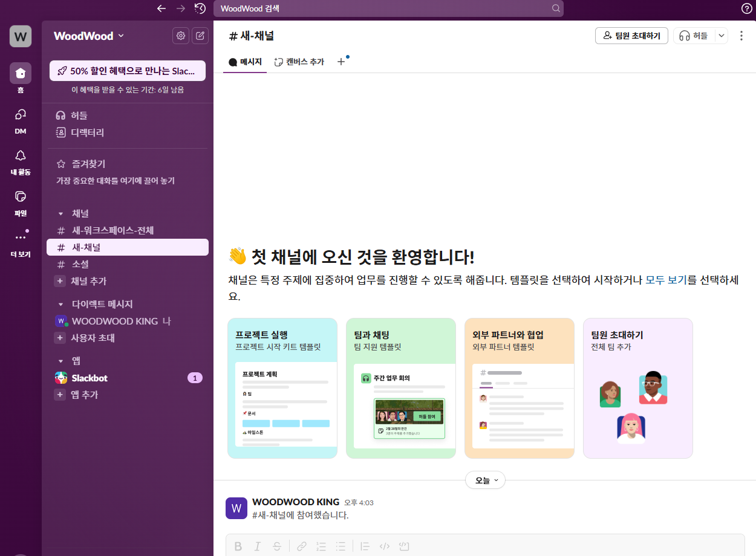Collapse the 앱 section
This screenshot has width=756, height=556.
(x=60, y=361)
